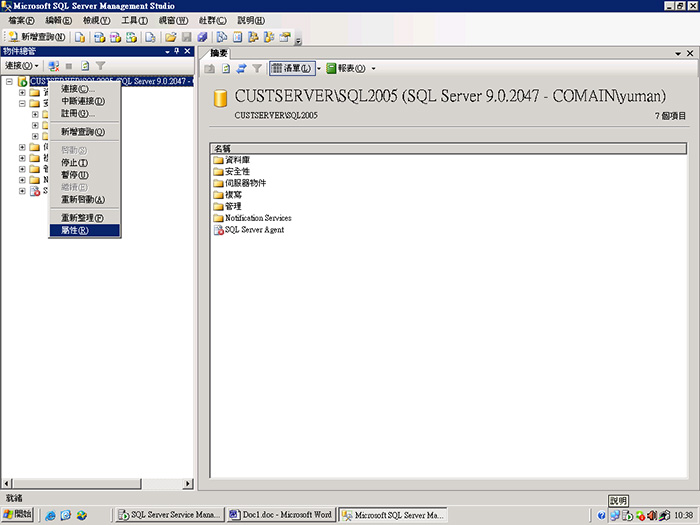
Task: Open the 社群 (Community) menu
Action: [212, 21]
